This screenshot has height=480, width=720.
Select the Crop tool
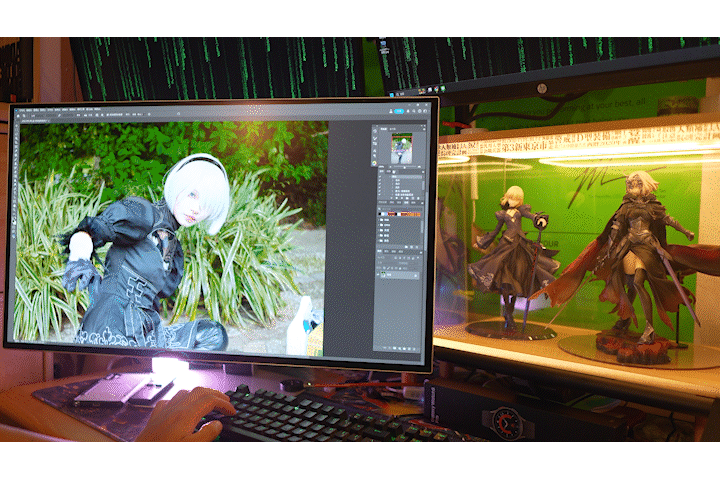(x=16, y=142)
